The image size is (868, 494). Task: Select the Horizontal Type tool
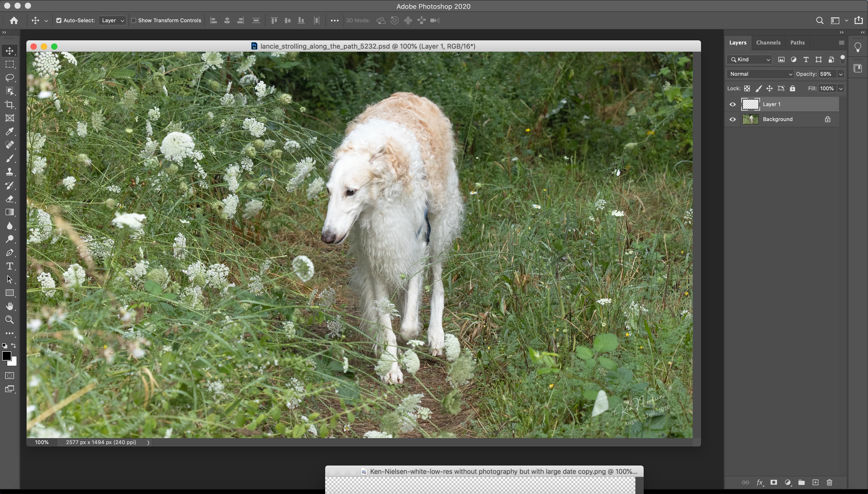[10, 266]
